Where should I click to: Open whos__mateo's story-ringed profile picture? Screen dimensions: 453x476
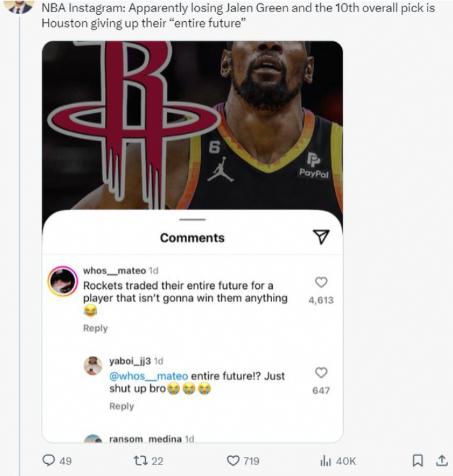(63, 281)
